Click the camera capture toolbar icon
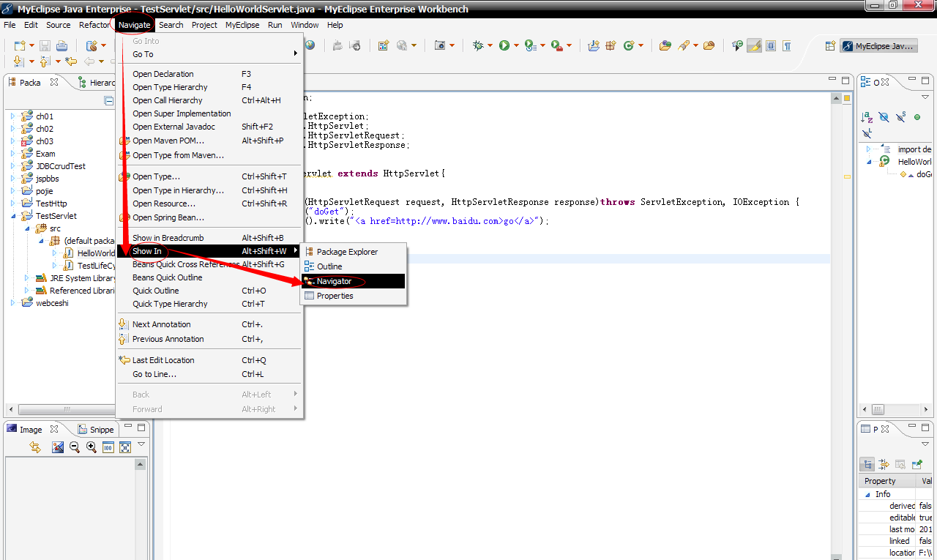 [440, 45]
